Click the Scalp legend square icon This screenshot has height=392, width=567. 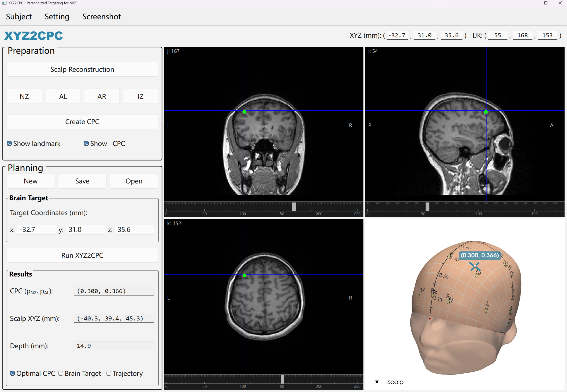pyautogui.click(x=377, y=382)
